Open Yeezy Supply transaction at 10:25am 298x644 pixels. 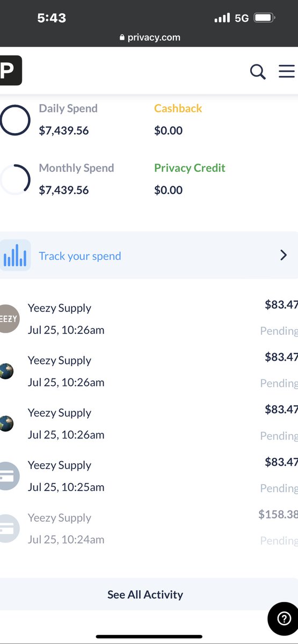point(149,476)
